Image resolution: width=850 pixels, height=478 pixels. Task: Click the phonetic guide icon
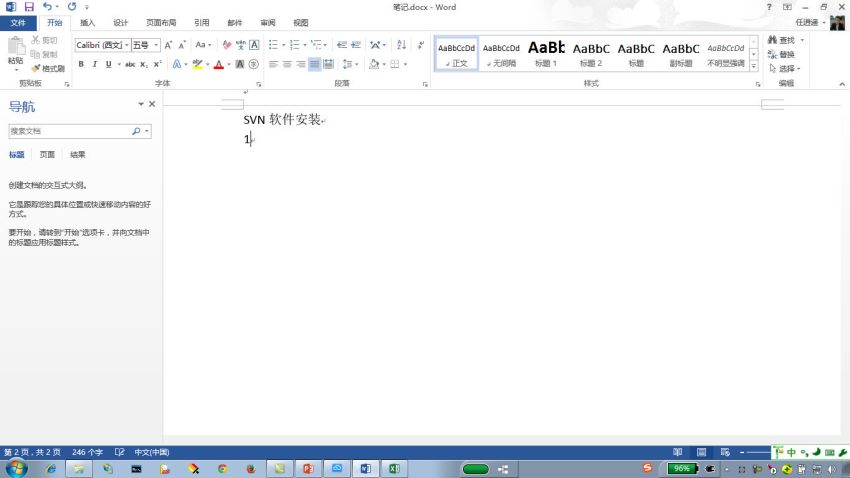[240, 45]
